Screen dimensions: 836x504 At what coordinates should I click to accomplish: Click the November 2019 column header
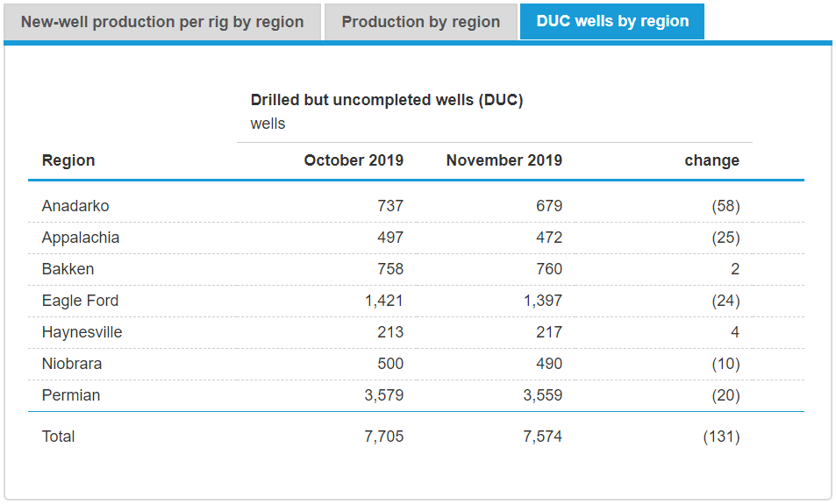pyautogui.click(x=504, y=160)
